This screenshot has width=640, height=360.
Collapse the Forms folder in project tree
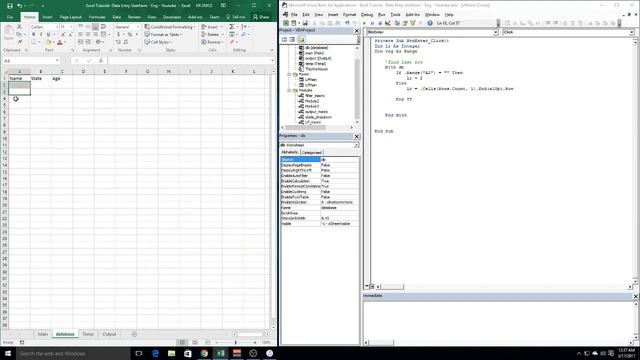(x=289, y=74)
